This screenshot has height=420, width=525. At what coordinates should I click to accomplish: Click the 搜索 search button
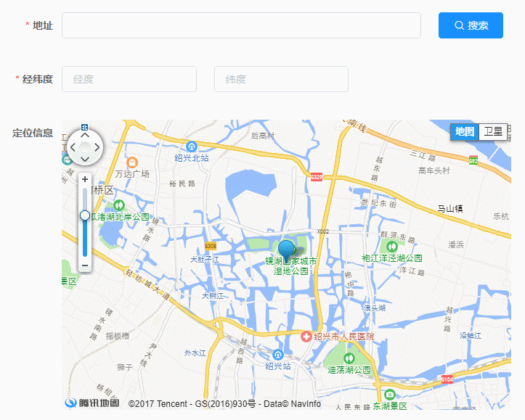pos(471,25)
